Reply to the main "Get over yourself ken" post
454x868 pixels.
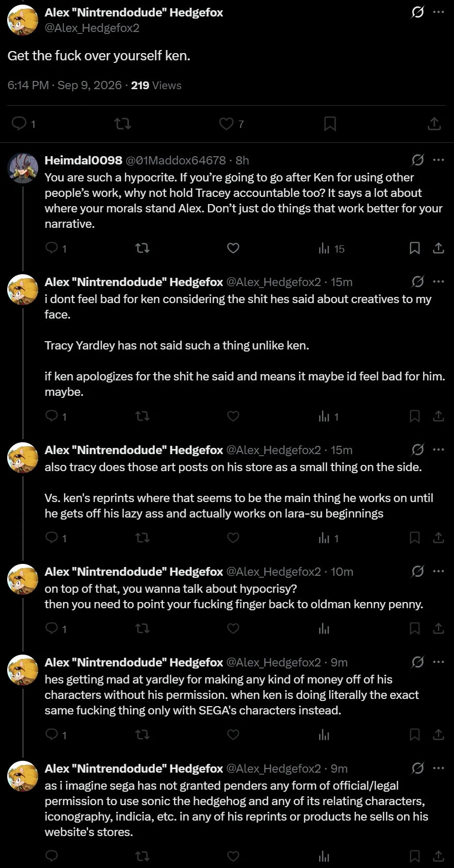coord(20,124)
